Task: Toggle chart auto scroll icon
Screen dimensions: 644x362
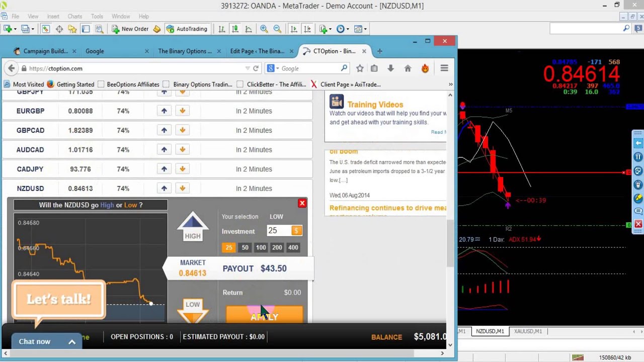Action: coord(294,29)
